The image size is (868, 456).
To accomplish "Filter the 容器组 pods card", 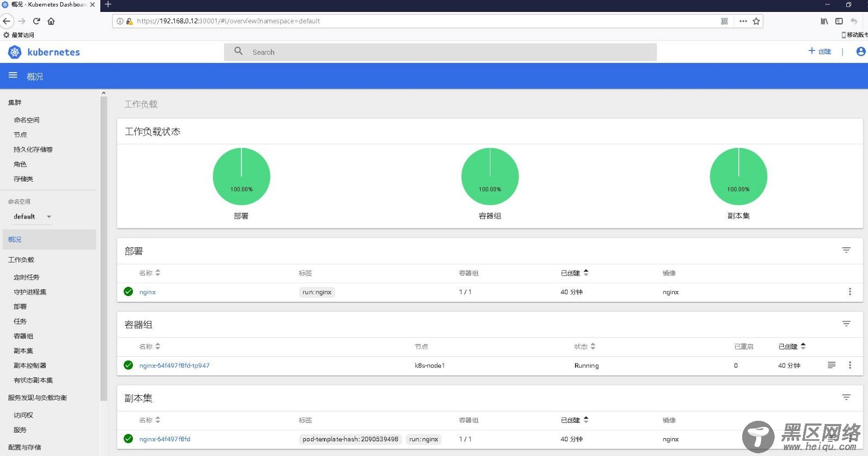I will (x=846, y=324).
